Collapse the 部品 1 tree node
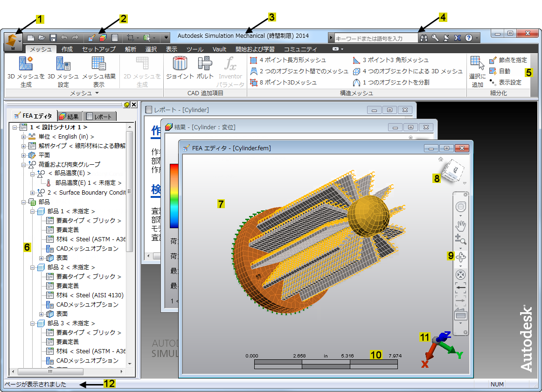 coord(33,211)
